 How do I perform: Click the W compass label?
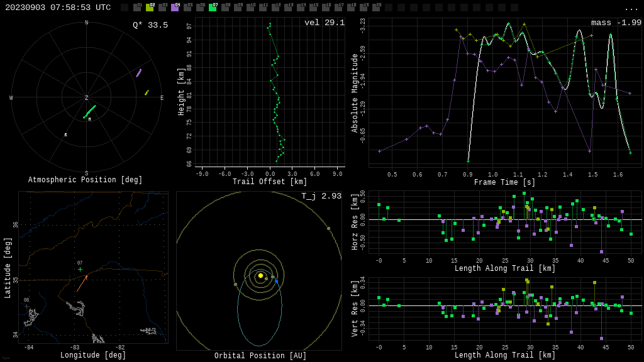click(11, 97)
